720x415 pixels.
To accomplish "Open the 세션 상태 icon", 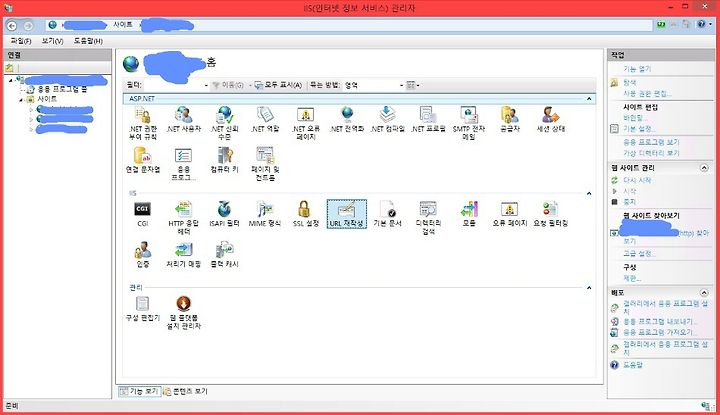I will point(551,119).
